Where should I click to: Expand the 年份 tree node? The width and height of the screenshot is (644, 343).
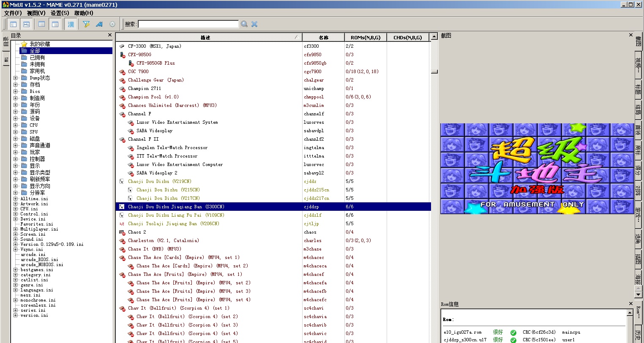pos(15,105)
